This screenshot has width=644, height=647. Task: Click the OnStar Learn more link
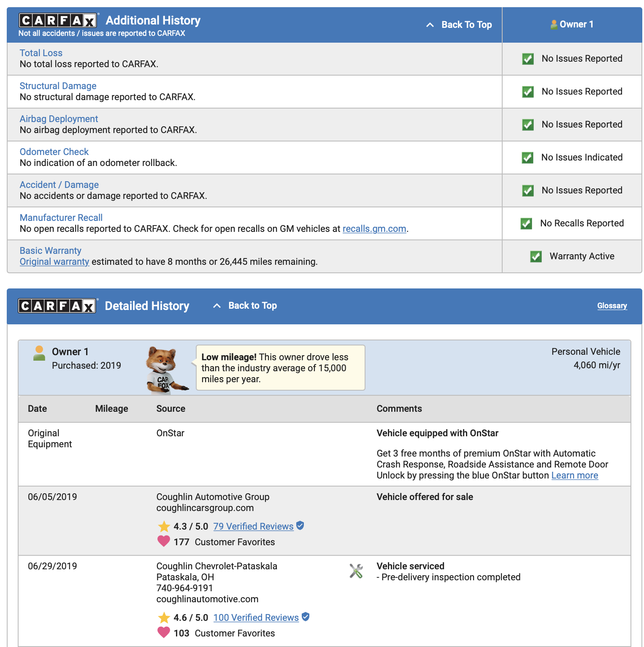pos(574,476)
